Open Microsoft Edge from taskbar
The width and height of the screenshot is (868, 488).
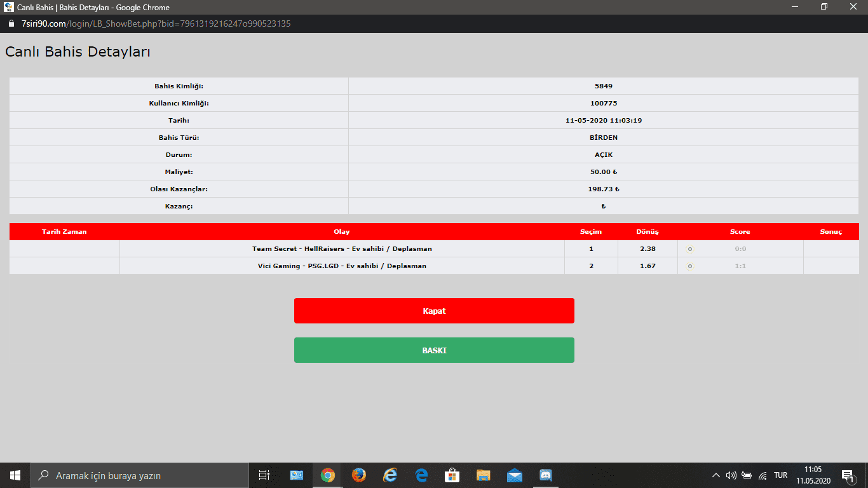click(x=421, y=475)
